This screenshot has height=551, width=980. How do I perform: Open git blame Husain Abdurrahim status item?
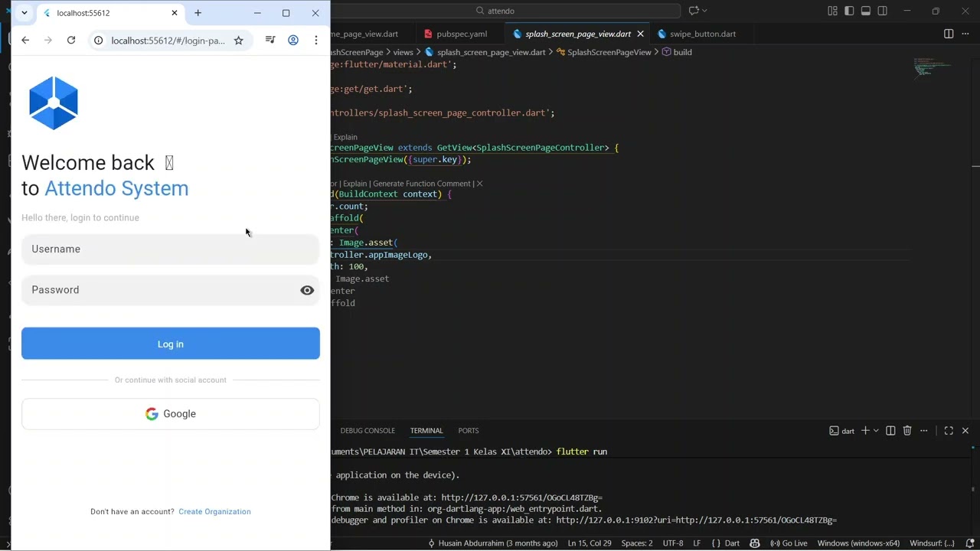(x=492, y=543)
